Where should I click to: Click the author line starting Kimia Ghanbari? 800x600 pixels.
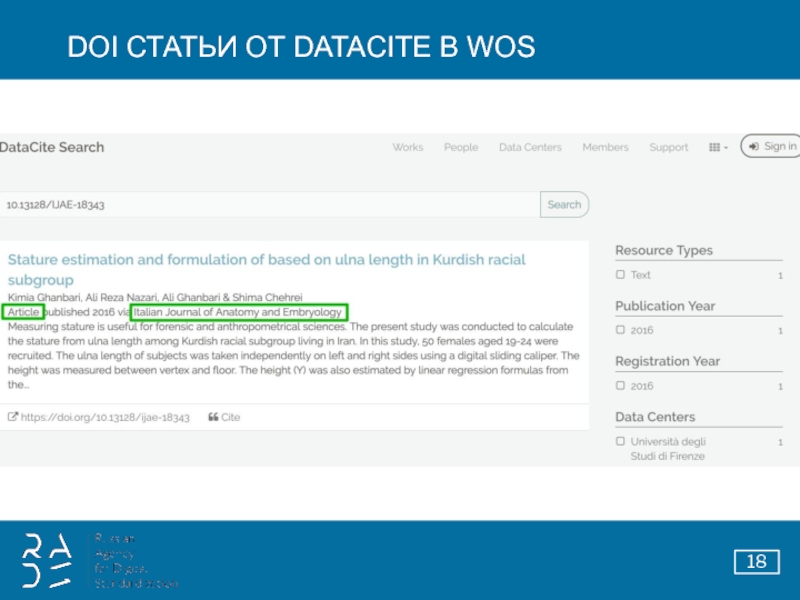click(155, 297)
